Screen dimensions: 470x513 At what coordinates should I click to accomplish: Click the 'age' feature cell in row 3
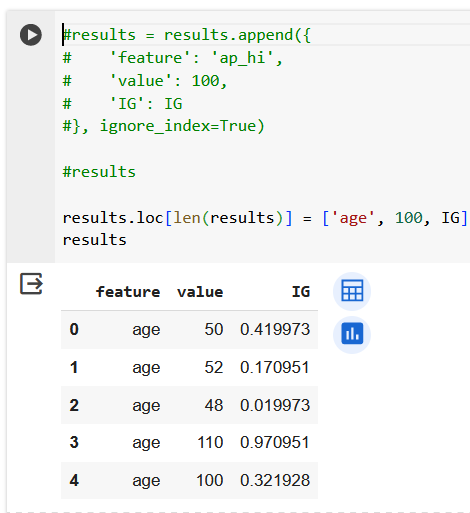pos(146,443)
